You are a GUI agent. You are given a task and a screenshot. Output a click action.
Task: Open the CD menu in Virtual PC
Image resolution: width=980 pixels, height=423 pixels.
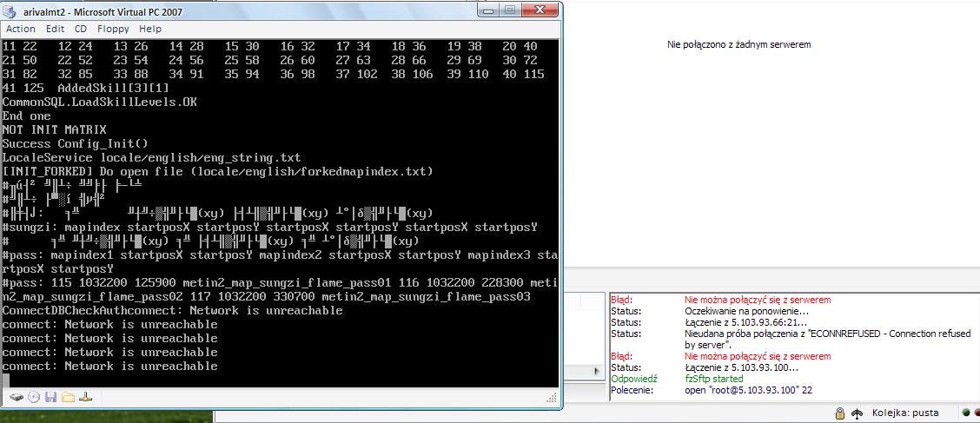tap(81, 29)
